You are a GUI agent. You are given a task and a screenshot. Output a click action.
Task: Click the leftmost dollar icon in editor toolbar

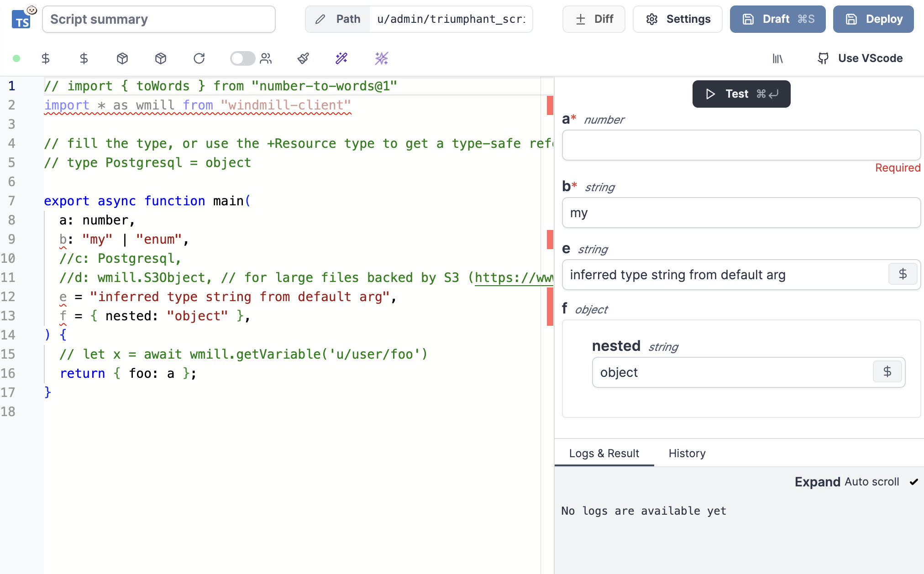(x=46, y=58)
